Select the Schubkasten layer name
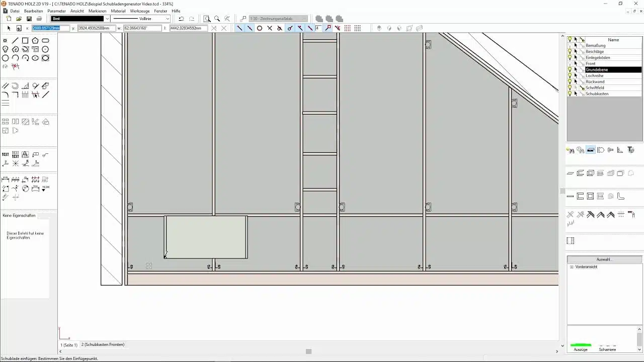Screen dimensions: 644x362 597,94
